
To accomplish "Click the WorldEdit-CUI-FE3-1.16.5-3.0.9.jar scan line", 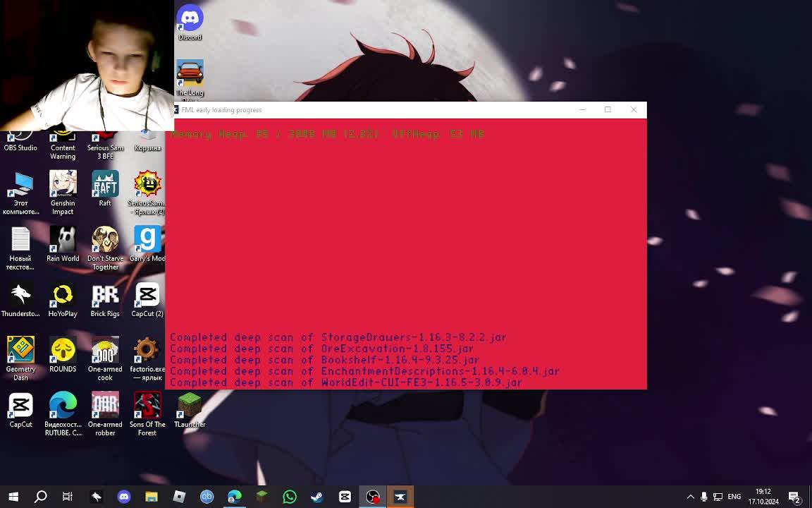I will (346, 382).
